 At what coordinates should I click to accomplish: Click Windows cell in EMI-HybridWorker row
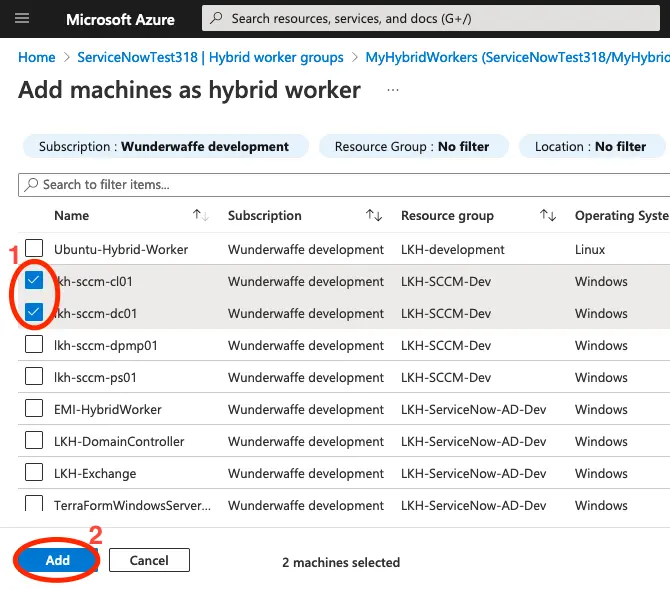pyautogui.click(x=601, y=409)
